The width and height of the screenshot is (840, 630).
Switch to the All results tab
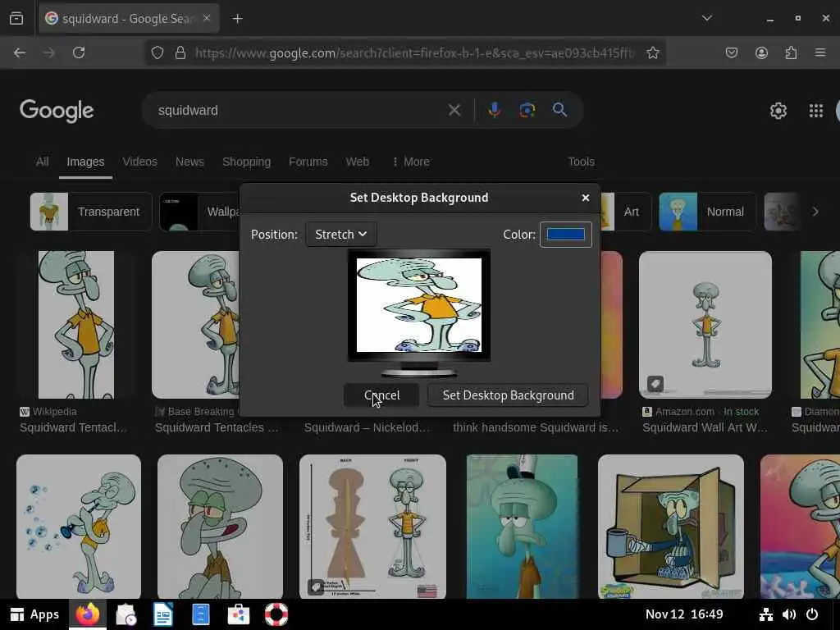tap(43, 162)
